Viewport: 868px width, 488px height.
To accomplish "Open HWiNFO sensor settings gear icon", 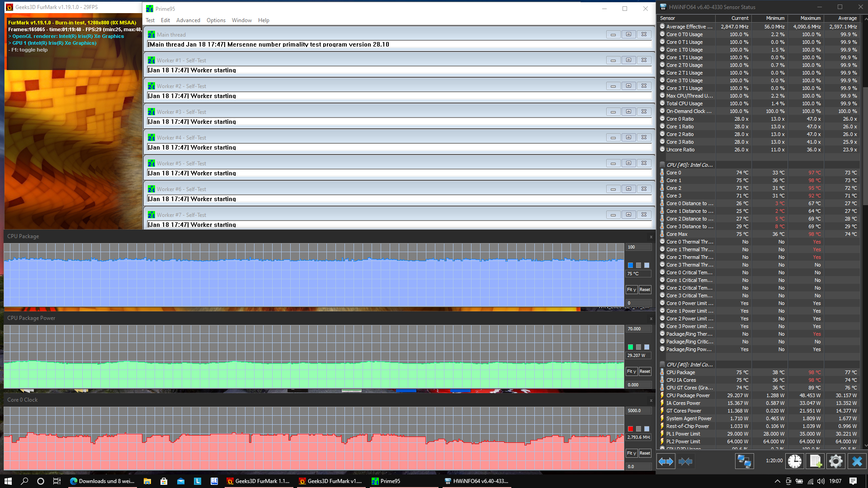I will (835, 461).
